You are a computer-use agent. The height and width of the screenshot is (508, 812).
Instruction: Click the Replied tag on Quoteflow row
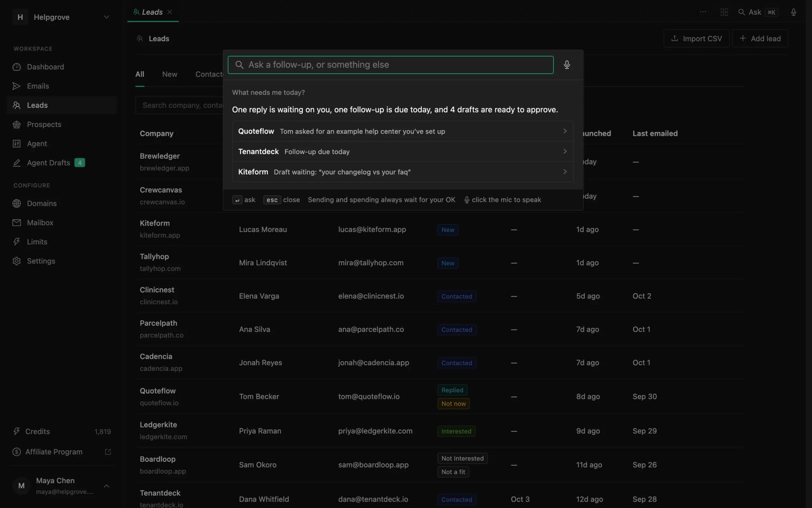(x=452, y=390)
